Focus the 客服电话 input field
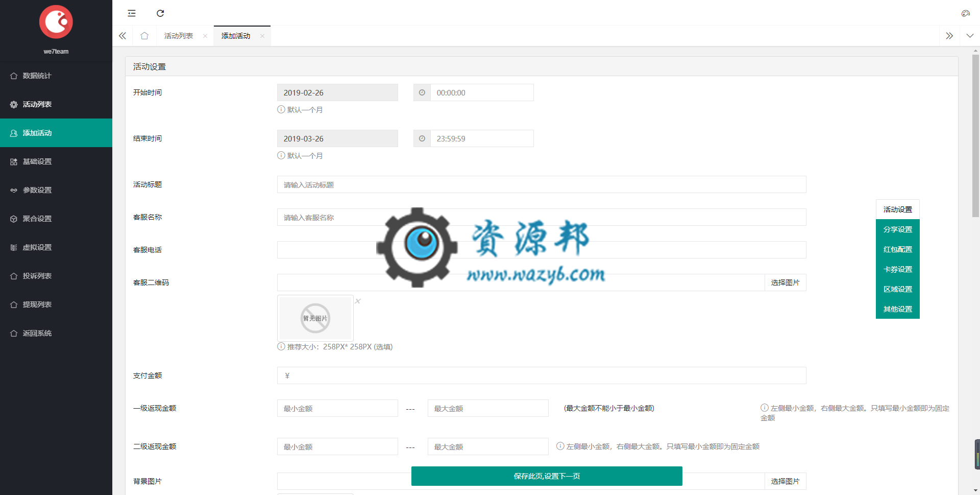The image size is (980, 495). [x=542, y=250]
